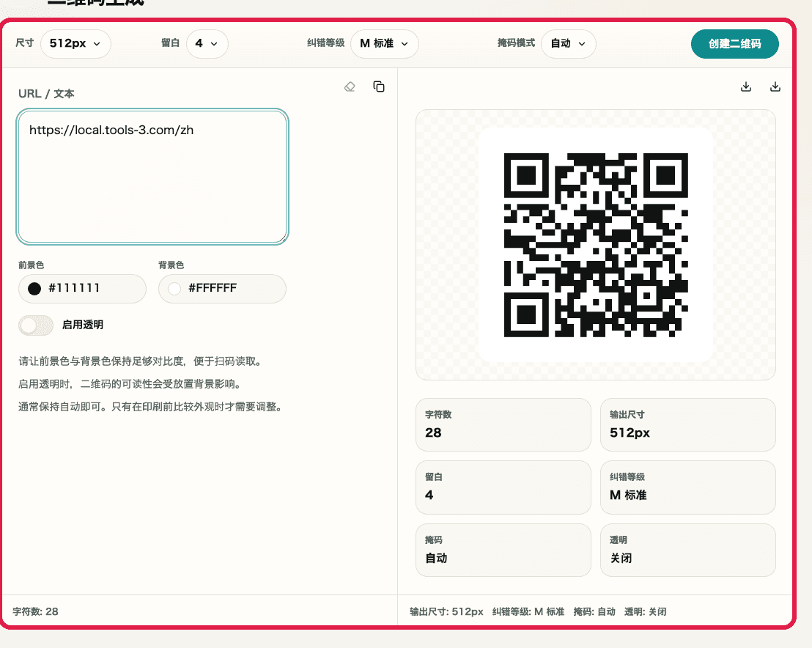Enable the 启用透明 transparency switch

point(35,325)
